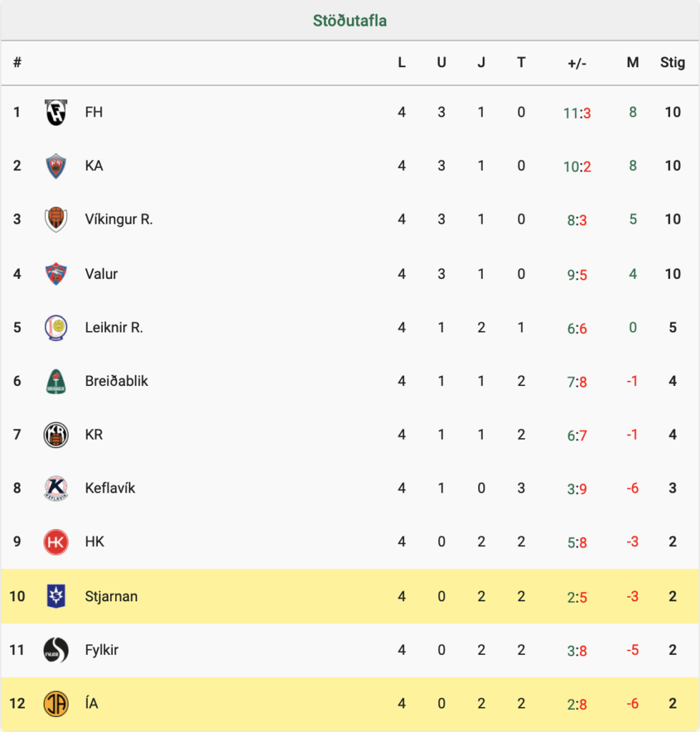Click the Breiðablik green logo
700x732 pixels.
56,382
